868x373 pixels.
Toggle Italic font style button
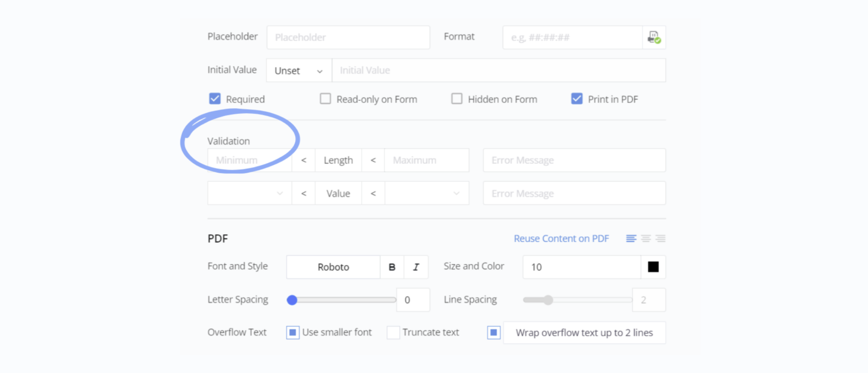click(416, 267)
